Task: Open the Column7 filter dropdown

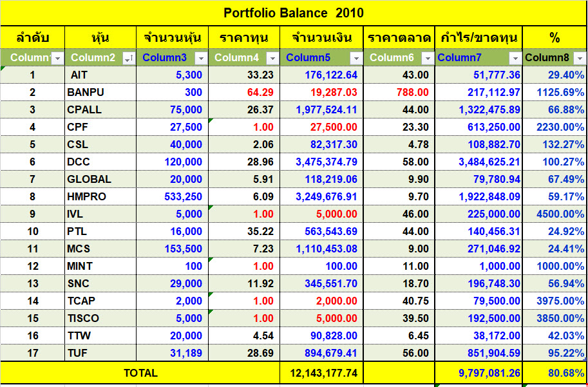Action: pyautogui.click(x=515, y=58)
